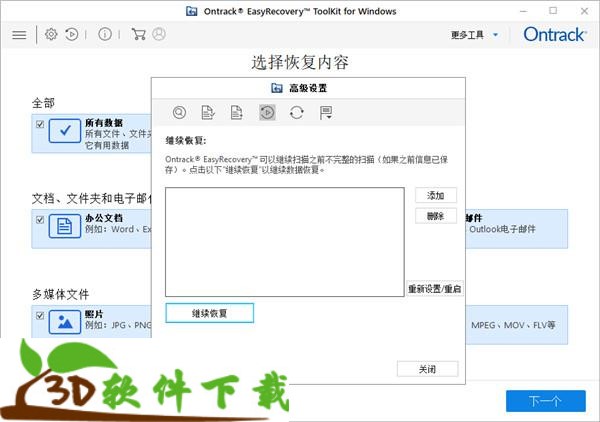The height and width of the screenshot is (422, 600).
Task: Click resume recovery icon in main toolbar
Action: coord(72,34)
